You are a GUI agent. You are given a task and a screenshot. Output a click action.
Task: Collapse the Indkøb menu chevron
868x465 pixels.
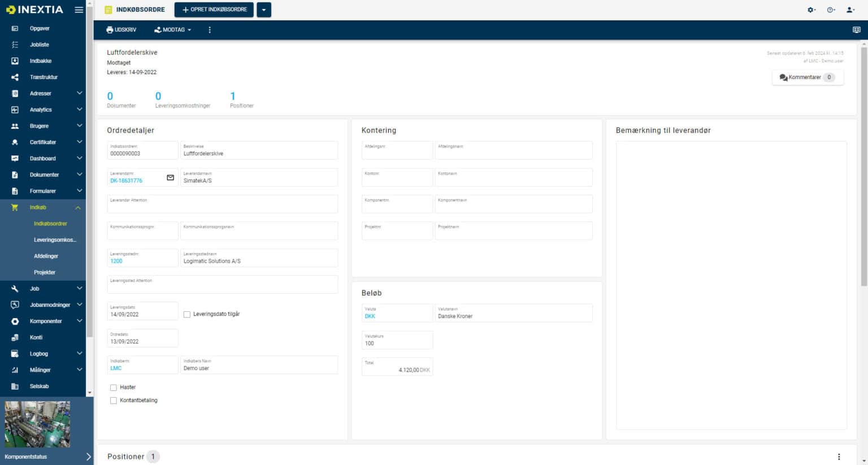[x=78, y=208]
